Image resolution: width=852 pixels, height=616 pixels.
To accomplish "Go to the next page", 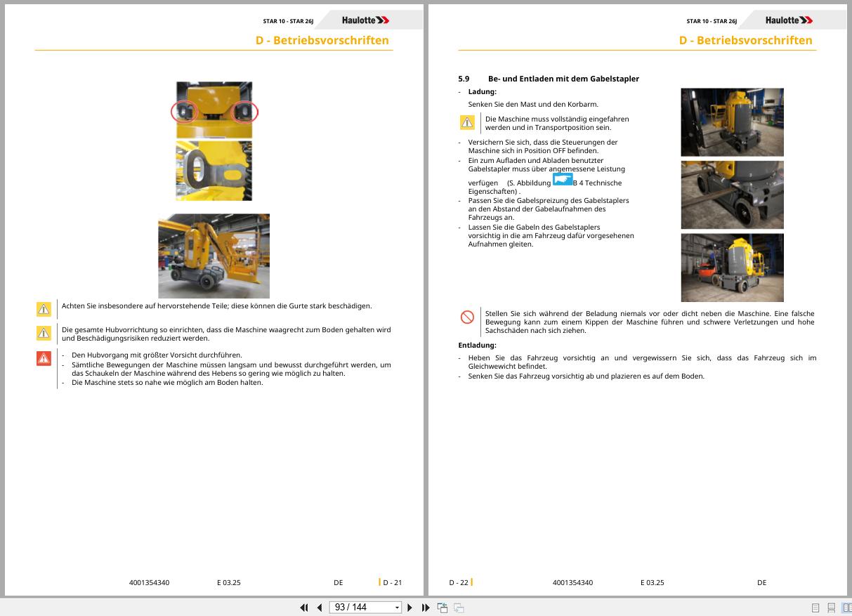I will coord(410,608).
